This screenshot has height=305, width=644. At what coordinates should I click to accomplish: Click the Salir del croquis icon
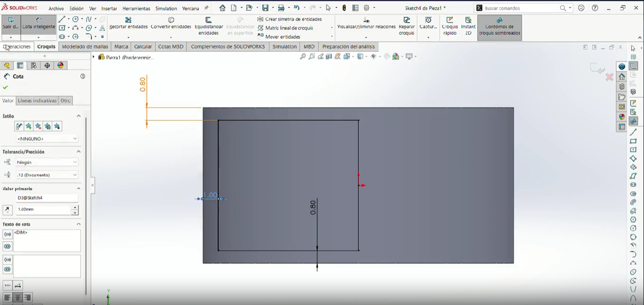[10, 25]
